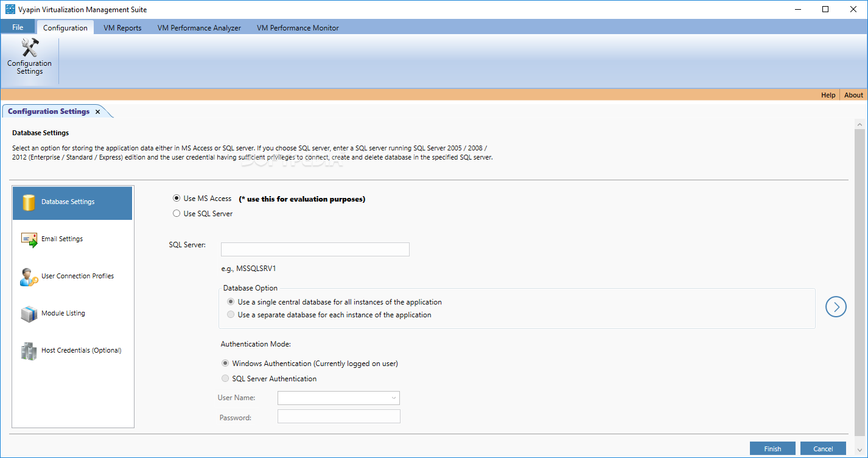This screenshot has height=458, width=868.
Task: Click the Email Settings envelope icon
Action: coord(29,239)
